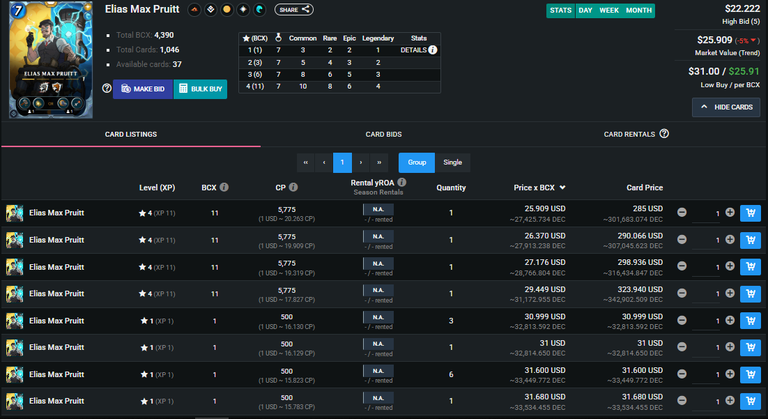Open the Card Rentals help icon
The width and height of the screenshot is (768, 419).
click(664, 134)
